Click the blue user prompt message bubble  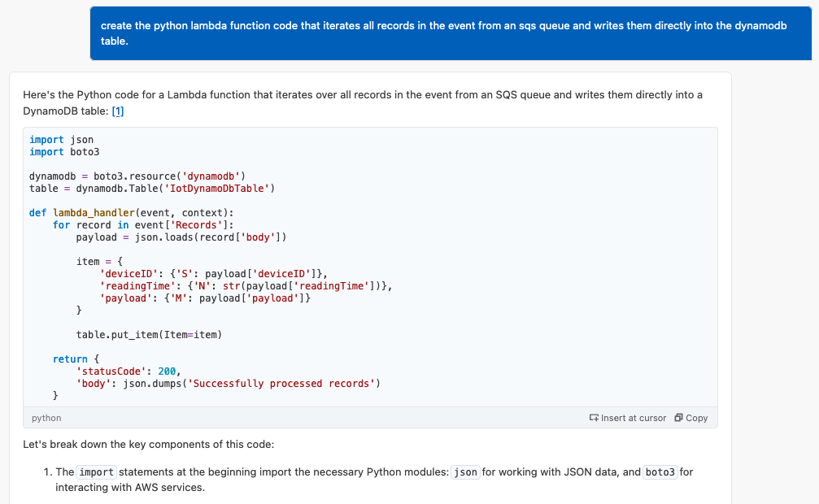[x=451, y=33]
